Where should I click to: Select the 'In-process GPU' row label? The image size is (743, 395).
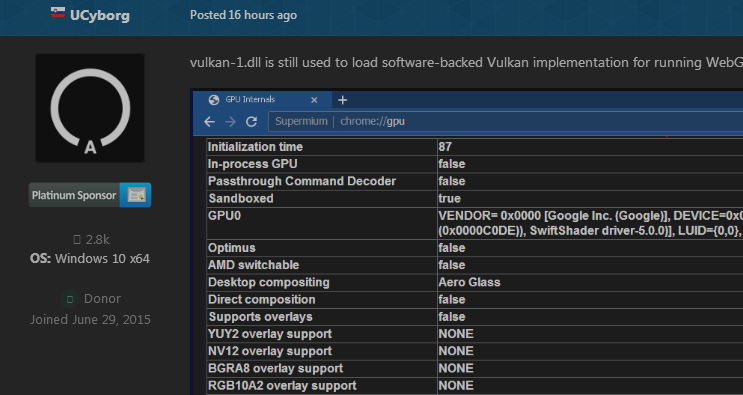pos(253,164)
